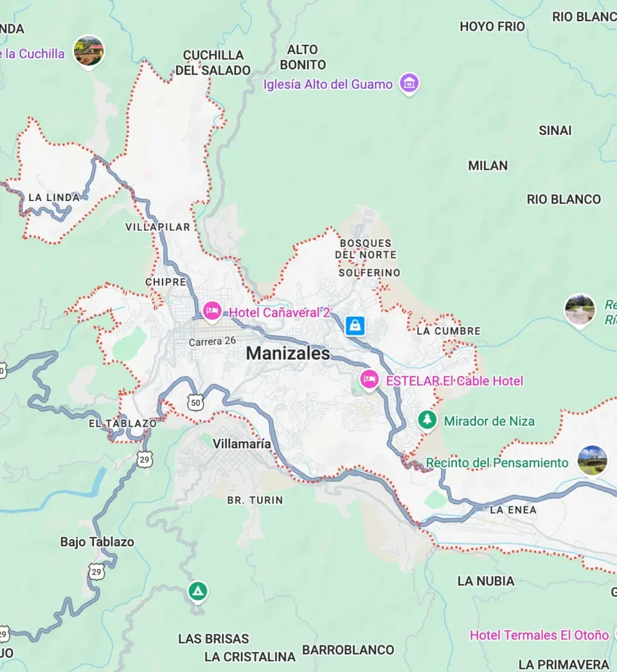Open the la Cuchilla photo pin thumbnail
The image size is (617, 672).
[89, 51]
